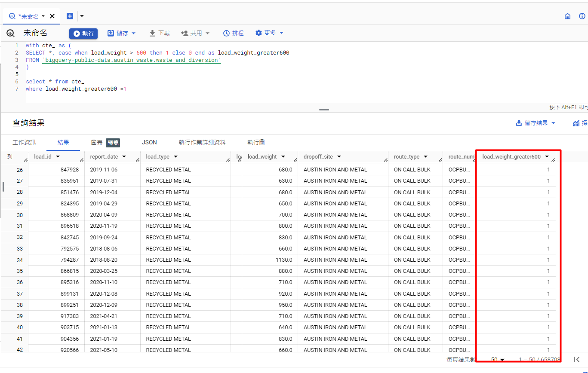Select load_id cell 835951
This screenshot has height=373, width=588.
70,181
